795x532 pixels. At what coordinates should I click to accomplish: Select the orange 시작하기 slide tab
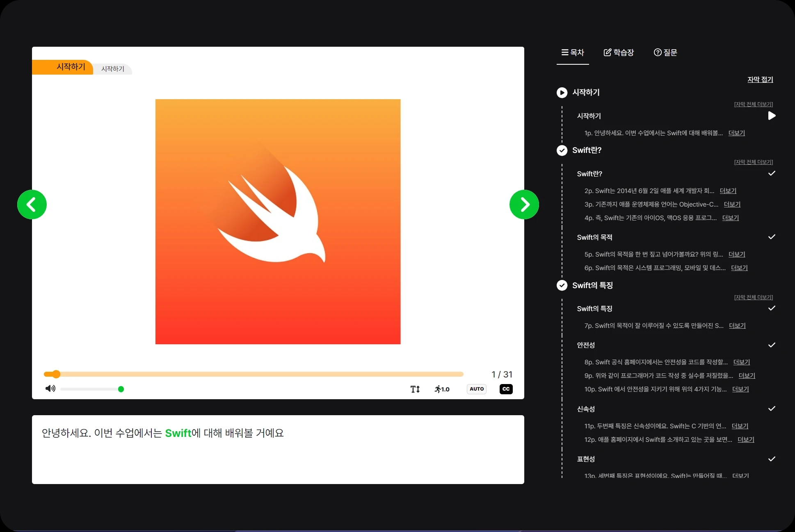[63, 67]
